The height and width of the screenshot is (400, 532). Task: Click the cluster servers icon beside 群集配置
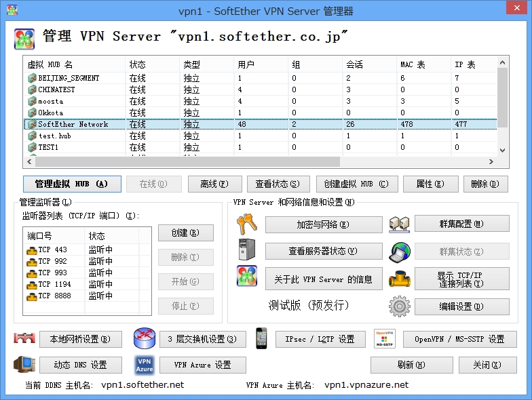(x=399, y=224)
